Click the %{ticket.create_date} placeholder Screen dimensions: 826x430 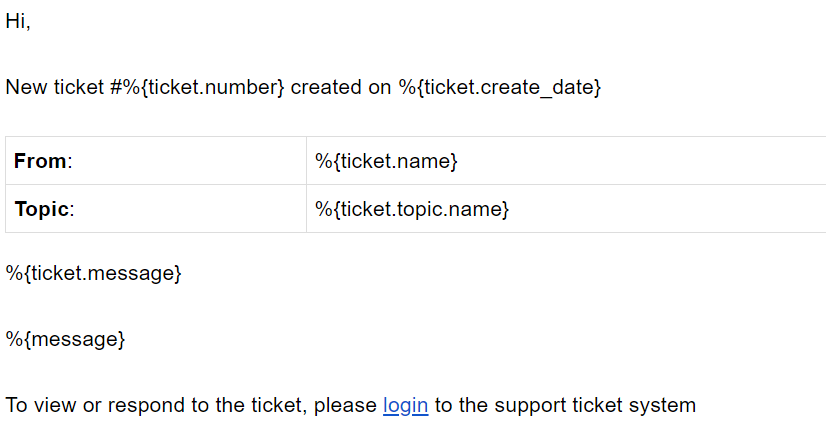[499, 88]
